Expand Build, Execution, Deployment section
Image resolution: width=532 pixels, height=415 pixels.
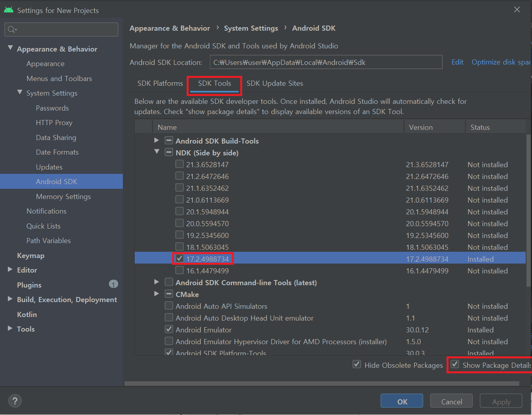coord(10,299)
